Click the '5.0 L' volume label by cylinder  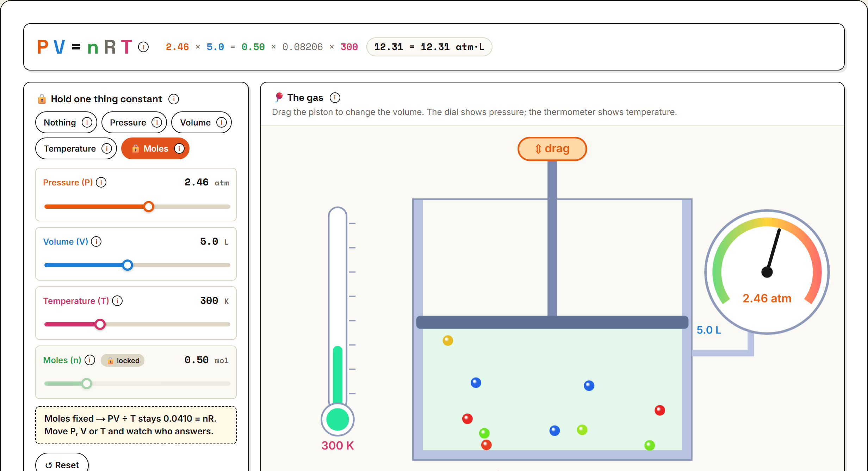tap(709, 330)
